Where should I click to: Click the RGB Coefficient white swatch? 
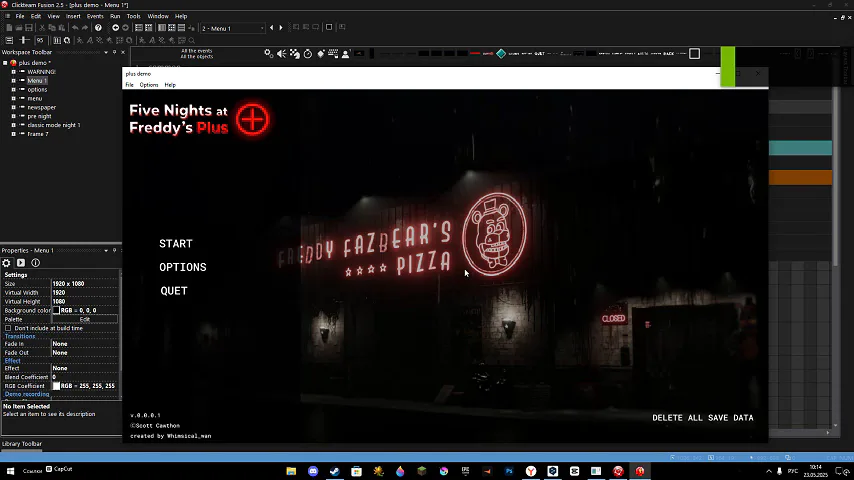coord(56,386)
